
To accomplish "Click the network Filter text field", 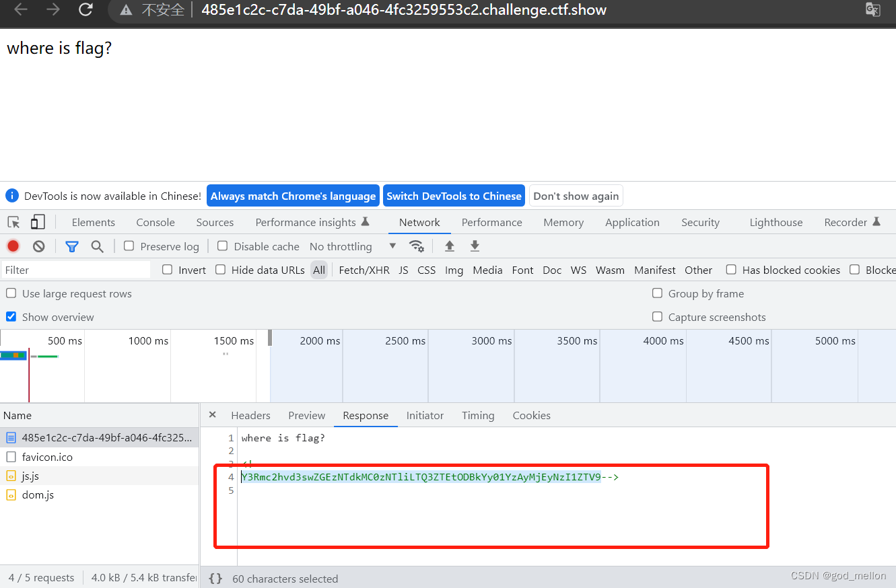I will tap(76, 270).
